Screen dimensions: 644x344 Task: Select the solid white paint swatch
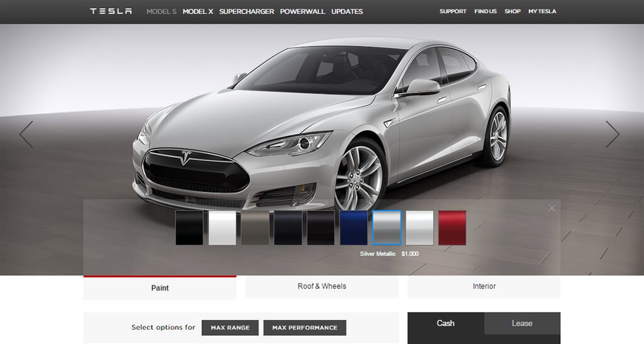click(x=222, y=228)
